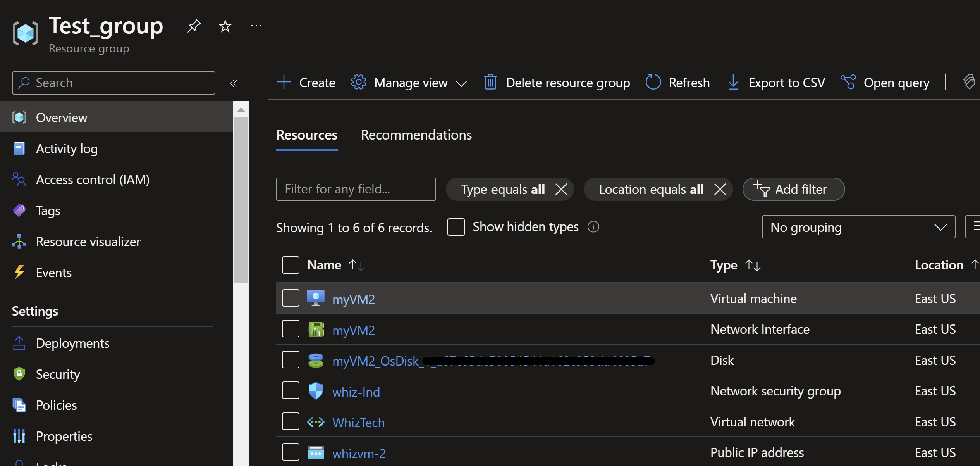Click the Add filter button
The height and width of the screenshot is (466, 980).
point(793,189)
